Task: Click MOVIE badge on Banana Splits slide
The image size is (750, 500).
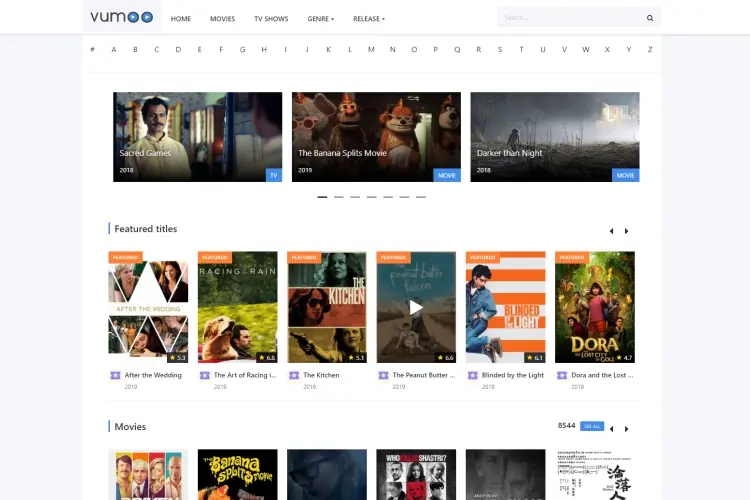Action: point(447,175)
